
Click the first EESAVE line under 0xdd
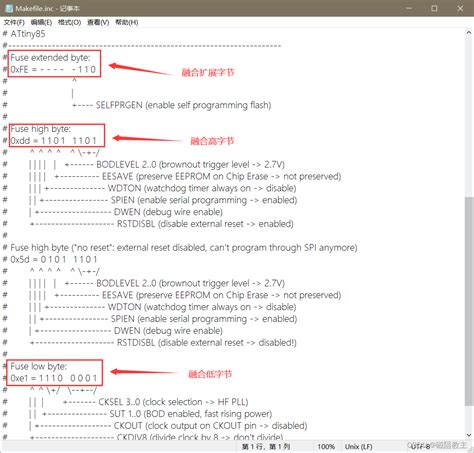(198, 176)
